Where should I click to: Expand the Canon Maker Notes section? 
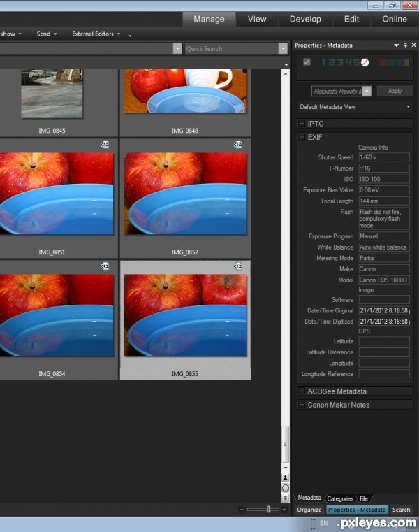click(x=302, y=405)
